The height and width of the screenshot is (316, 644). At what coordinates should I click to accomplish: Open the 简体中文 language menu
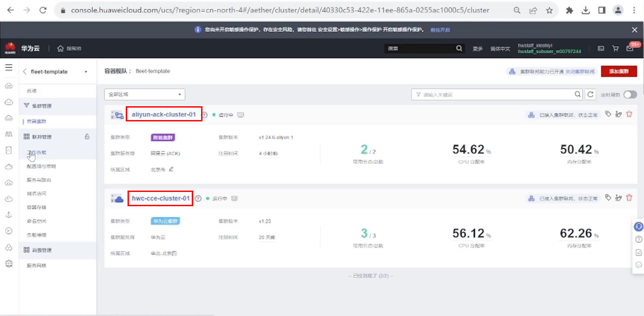(x=500, y=49)
